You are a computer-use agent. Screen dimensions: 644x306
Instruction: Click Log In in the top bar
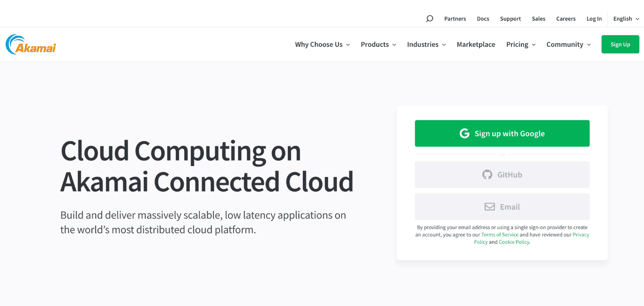pos(594,18)
